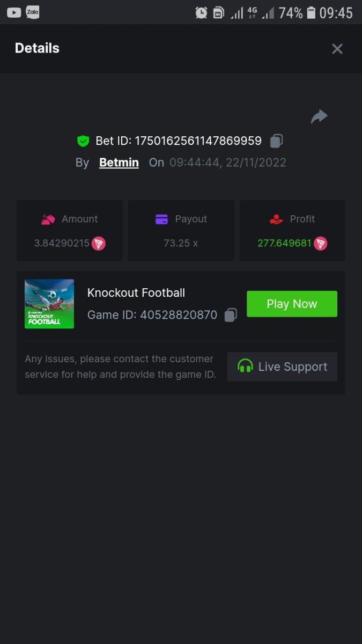Click the pink Amount icon
The image size is (362, 644).
click(x=48, y=219)
